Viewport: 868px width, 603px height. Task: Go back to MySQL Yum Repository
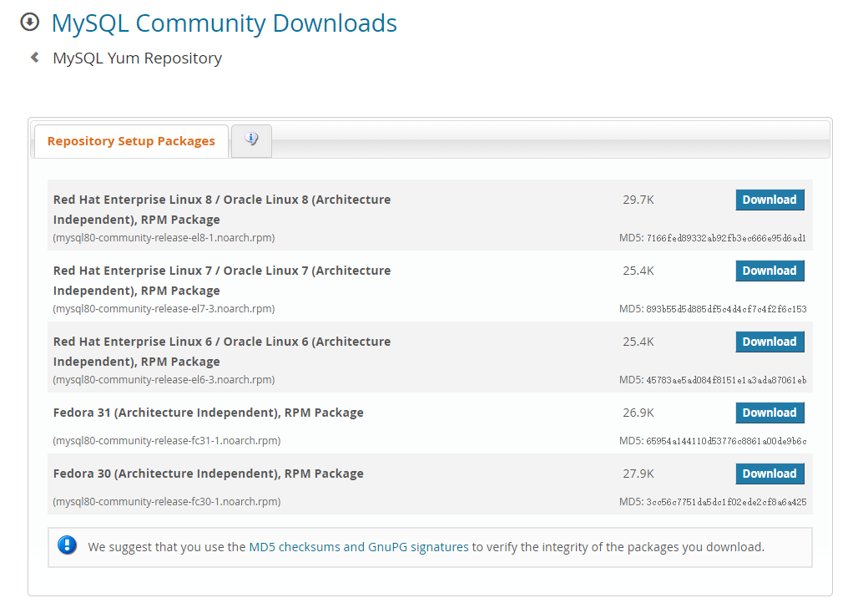(137, 58)
